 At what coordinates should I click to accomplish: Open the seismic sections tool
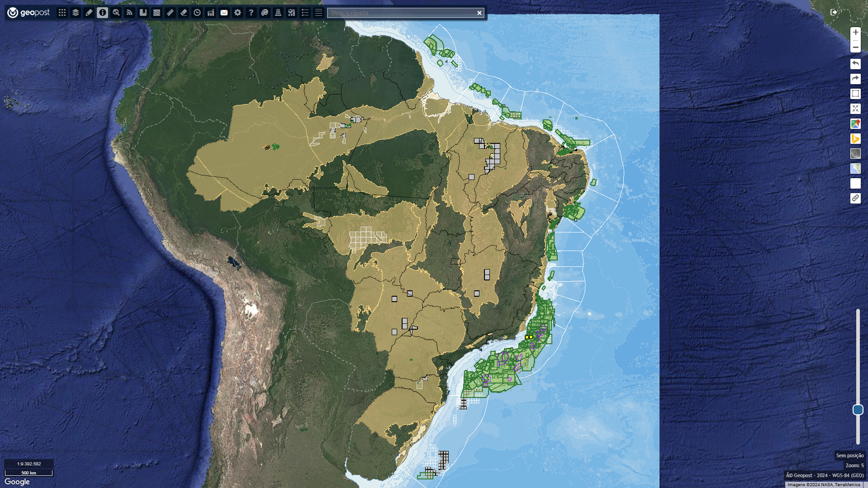click(156, 13)
